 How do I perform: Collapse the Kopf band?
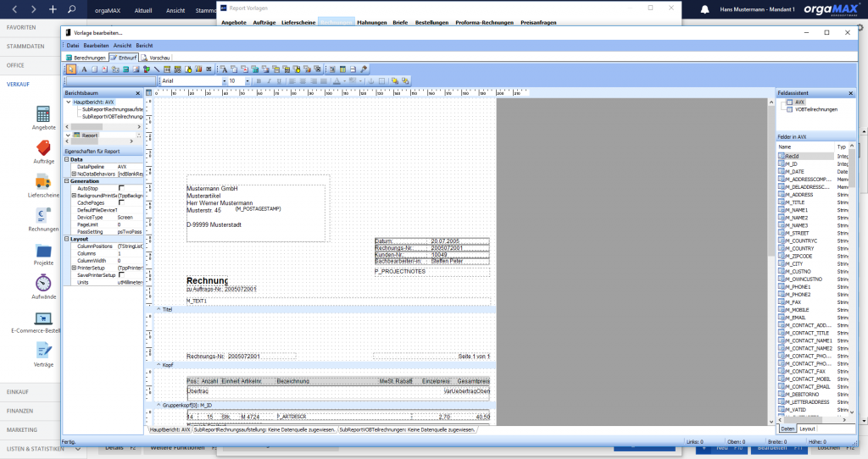[x=159, y=365]
